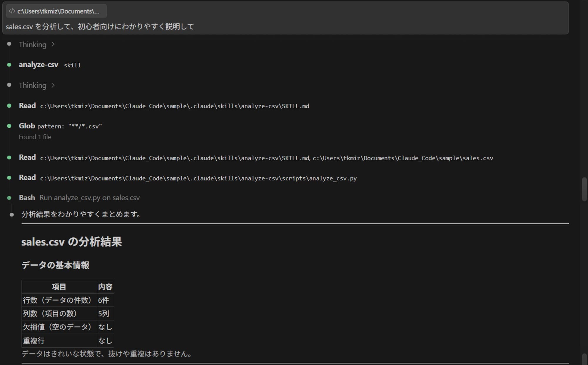Expand the analyze-csv skill entry
The image size is (588, 365).
pos(39,65)
